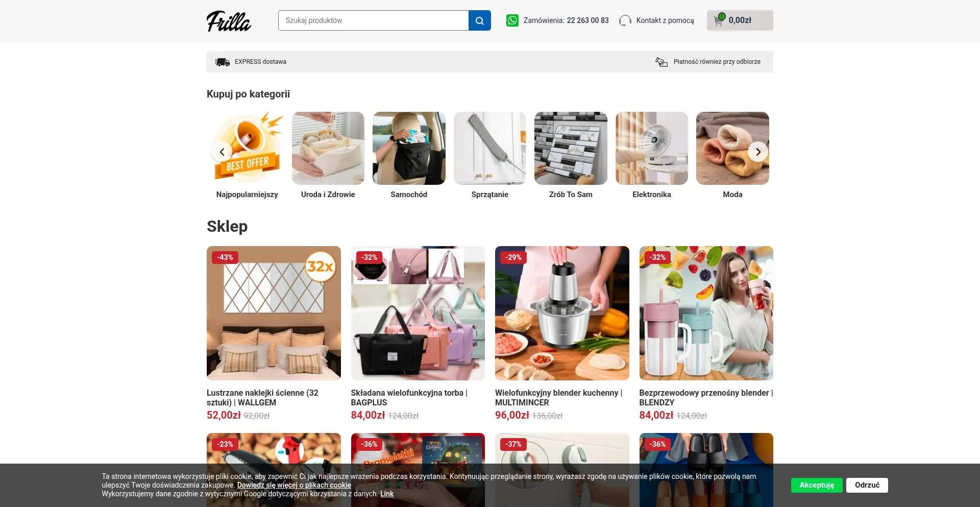Reject cookies with Odrzuć button
This screenshot has height=507, width=980.
tap(867, 485)
